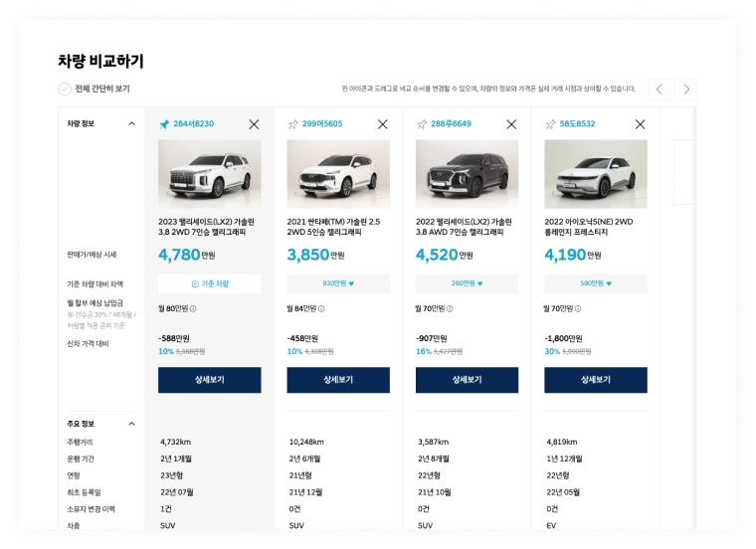Pin car 58도8532 as base vehicle
The width and height of the screenshot is (756, 549).
(550, 124)
